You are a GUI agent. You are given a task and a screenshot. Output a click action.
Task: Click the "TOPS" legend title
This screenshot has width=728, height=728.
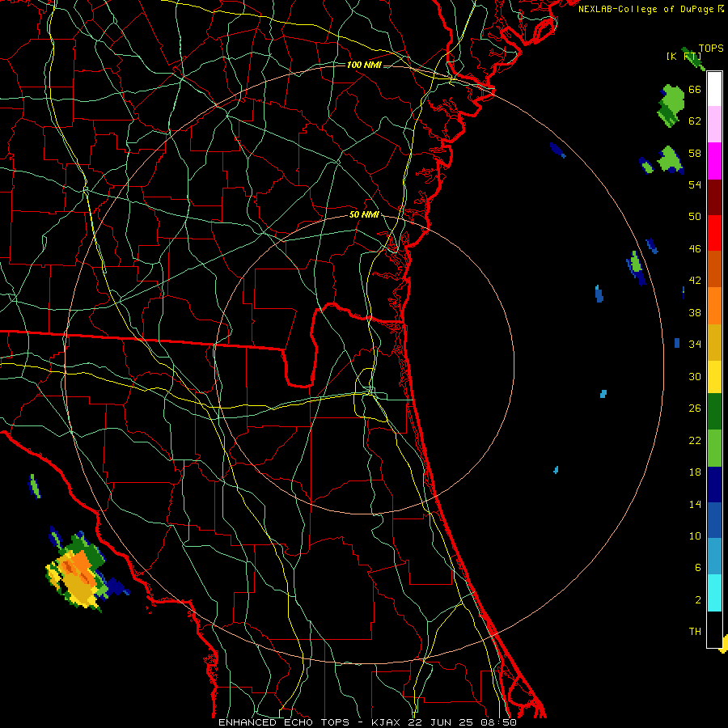coord(711,48)
